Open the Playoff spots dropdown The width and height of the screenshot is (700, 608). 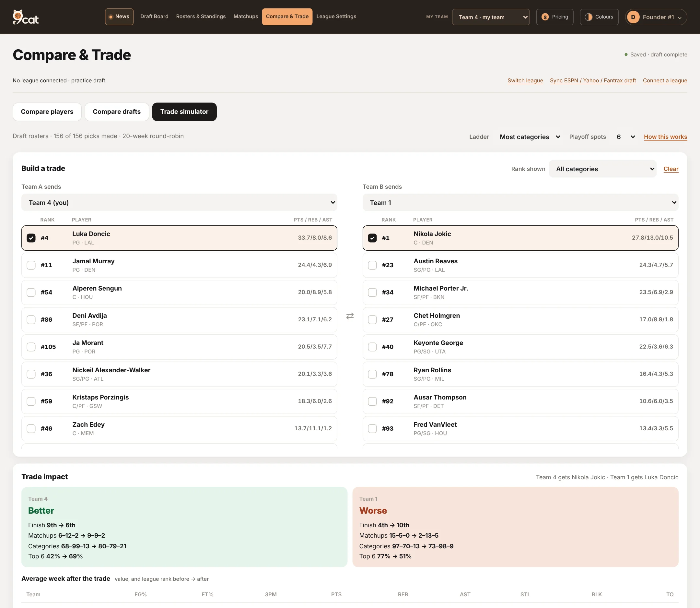tap(625, 137)
